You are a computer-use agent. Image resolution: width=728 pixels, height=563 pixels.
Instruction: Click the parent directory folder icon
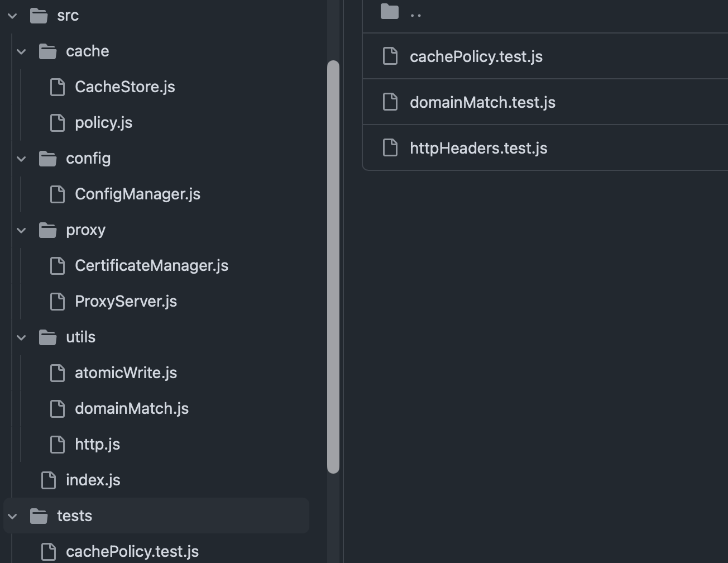tap(389, 11)
